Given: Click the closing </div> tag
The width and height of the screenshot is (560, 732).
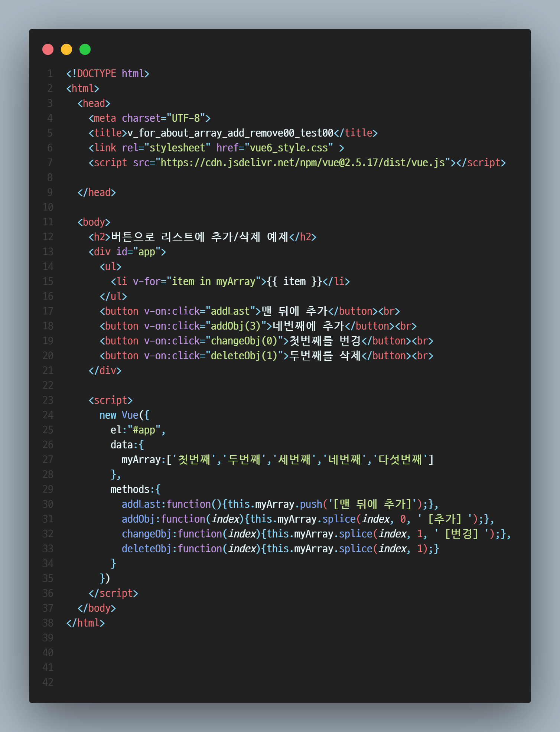Looking at the screenshot, I should [105, 370].
